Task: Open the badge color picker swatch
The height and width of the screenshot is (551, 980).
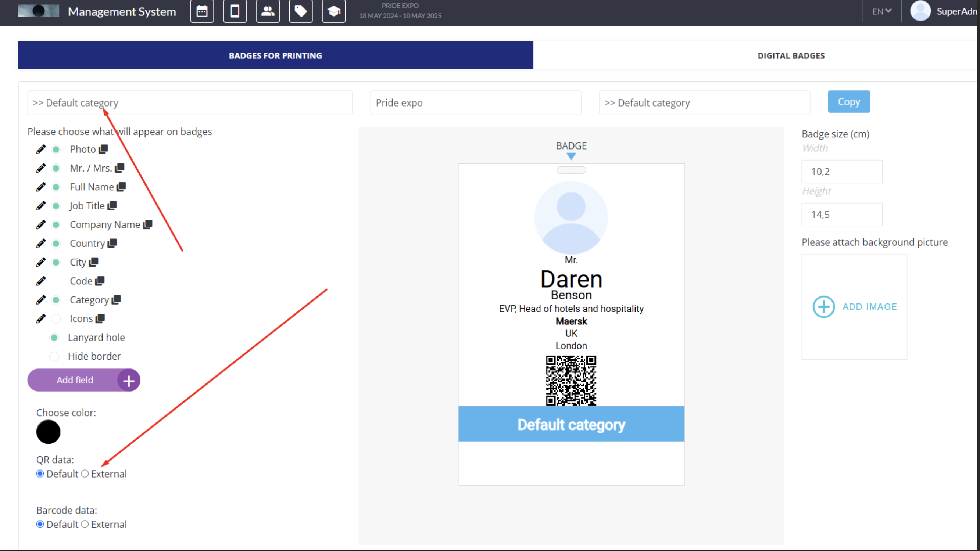Action: tap(48, 432)
